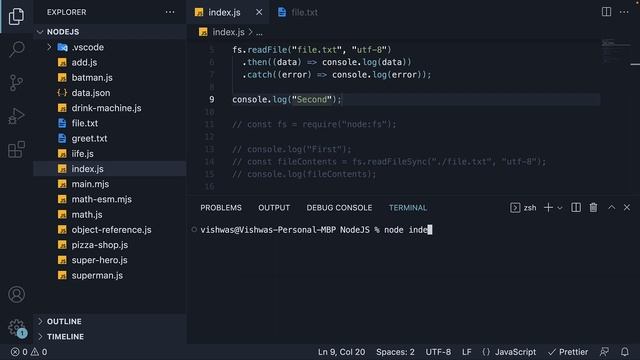Click the Accounts icon in activity bar
The image size is (640, 360).
tap(16, 294)
